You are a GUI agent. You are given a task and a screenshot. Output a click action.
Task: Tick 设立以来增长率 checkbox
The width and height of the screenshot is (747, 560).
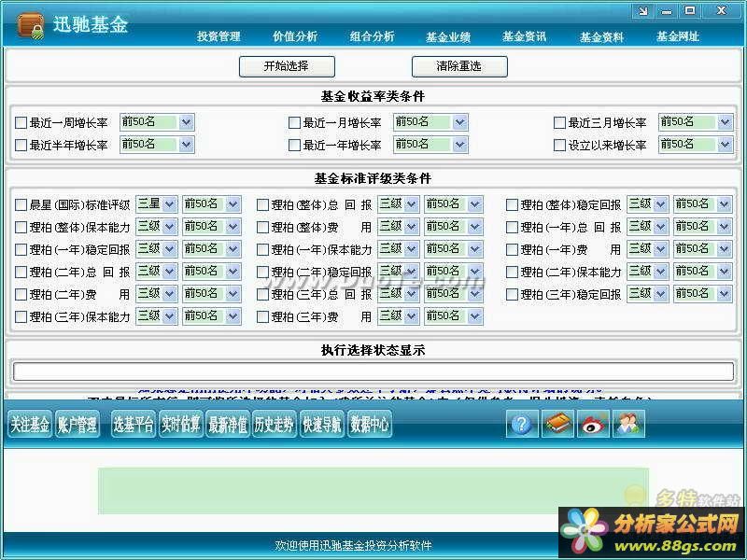[x=559, y=145]
